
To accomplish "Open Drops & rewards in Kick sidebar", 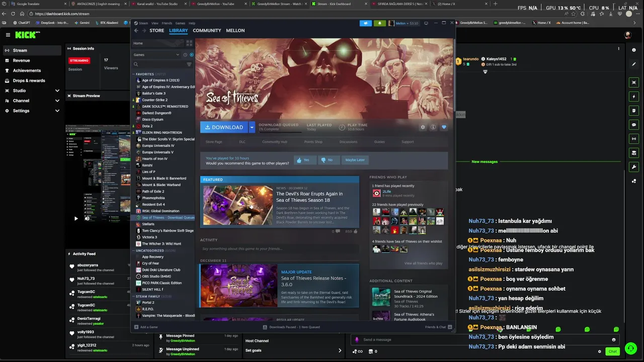I will (x=29, y=80).
